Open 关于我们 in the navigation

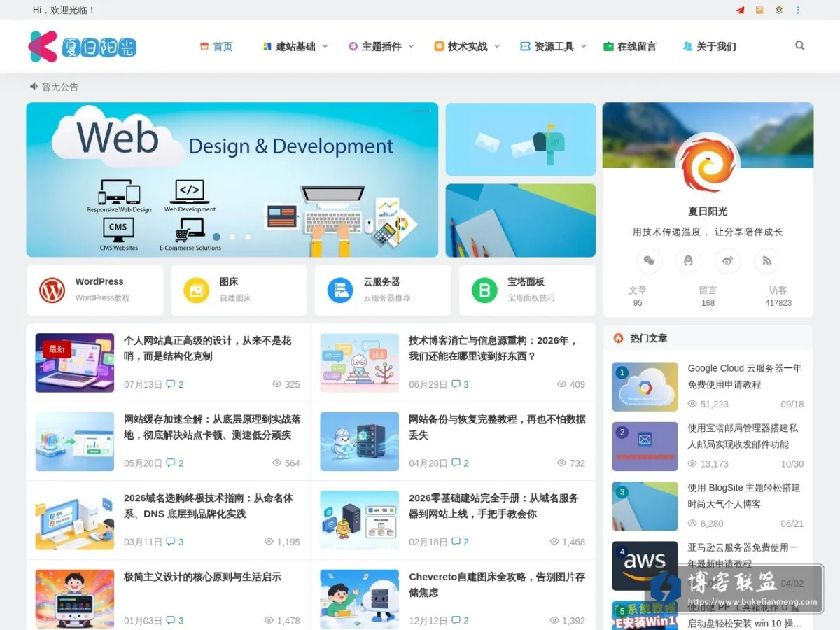click(x=709, y=46)
